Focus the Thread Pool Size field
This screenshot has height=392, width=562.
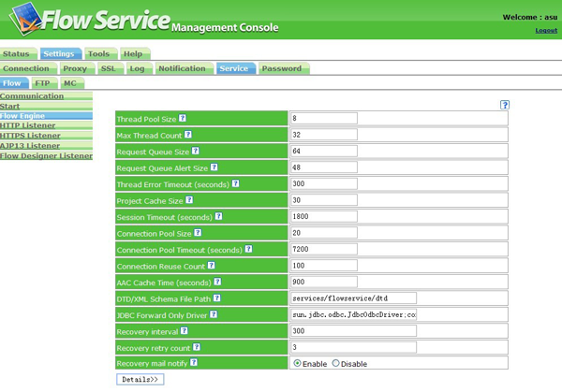324,118
